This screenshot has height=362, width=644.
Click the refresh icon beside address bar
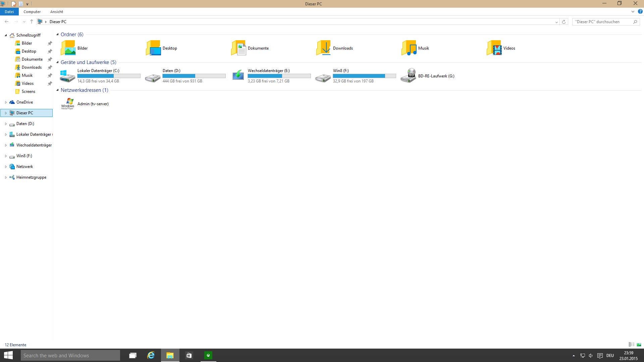tap(564, 22)
